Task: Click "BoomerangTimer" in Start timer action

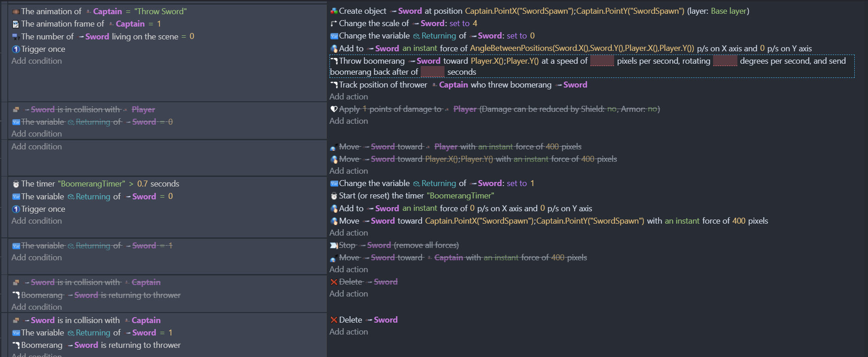Action: pyautogui.click(x=461, y=196)
